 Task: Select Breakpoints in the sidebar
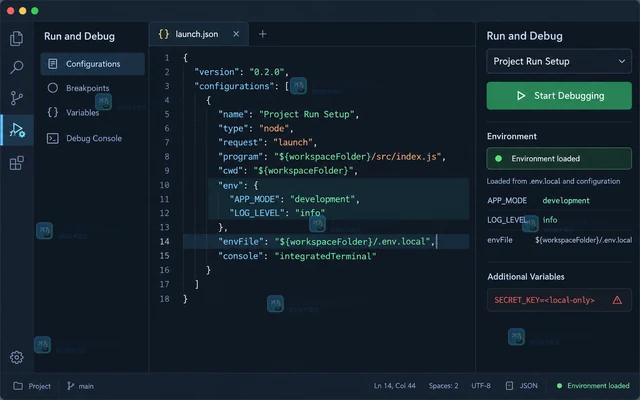click(87, 88)
